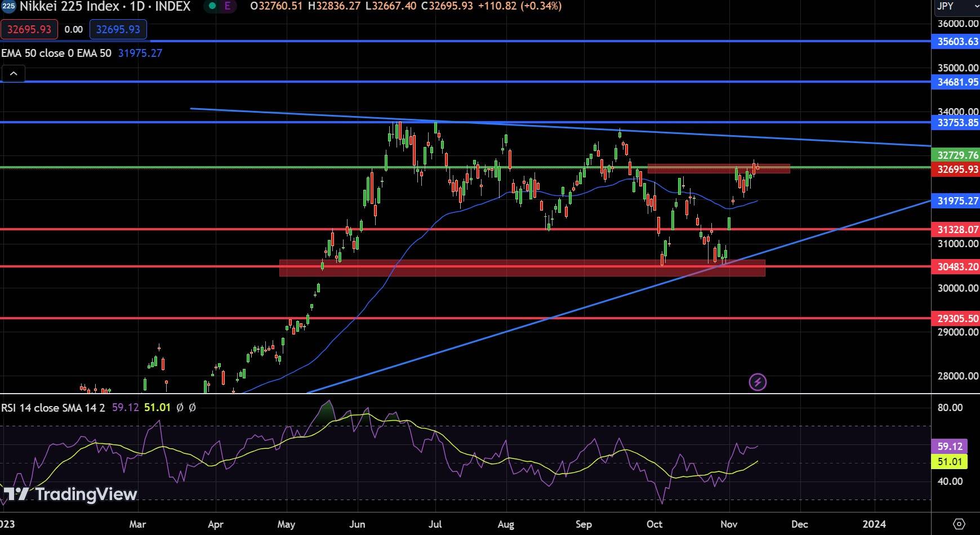Screen dimensions: 980x535
Task: Click the open value O32760.51 in header
Action: pos(277,6)
